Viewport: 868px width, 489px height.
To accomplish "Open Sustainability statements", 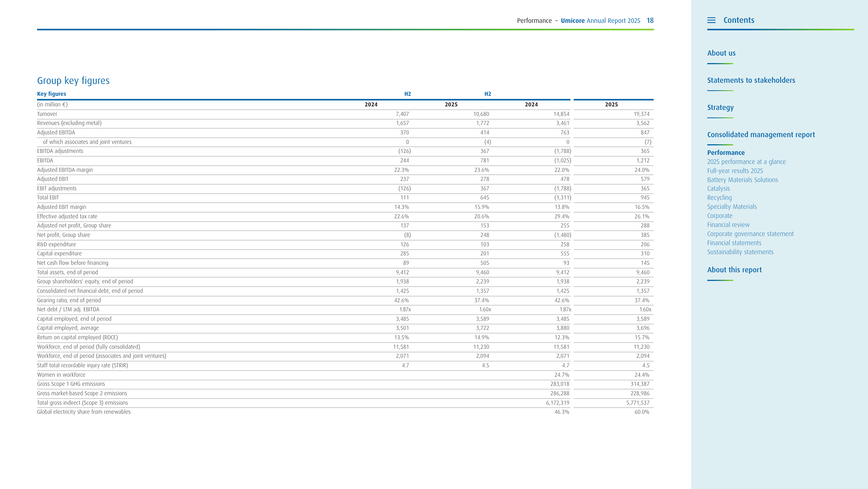I will click(740, 252).
